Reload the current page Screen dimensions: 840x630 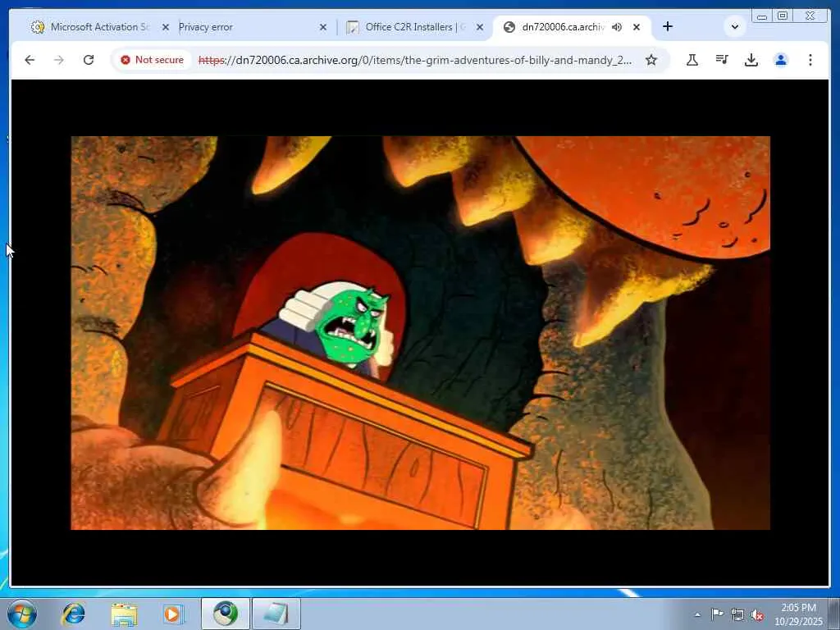click(89, 60)
